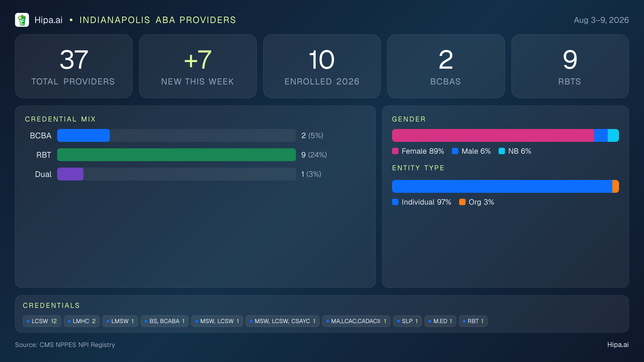This screenshot has height=362, width=644.
Task: Click the BCBA row label
Action: coord(41,135)
